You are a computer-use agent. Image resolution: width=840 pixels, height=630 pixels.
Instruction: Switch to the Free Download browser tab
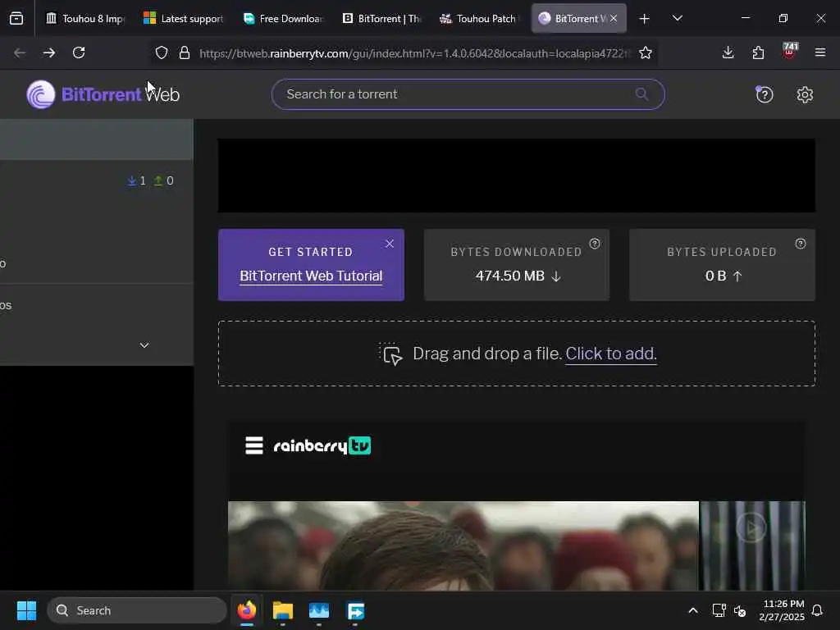click(x=282, y=19)
